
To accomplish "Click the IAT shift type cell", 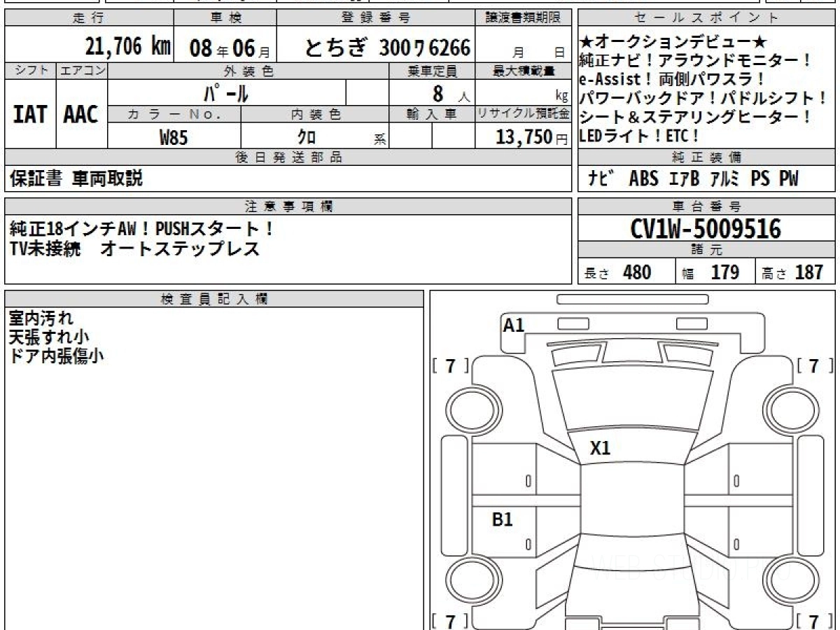I will (x=30, y=115).
